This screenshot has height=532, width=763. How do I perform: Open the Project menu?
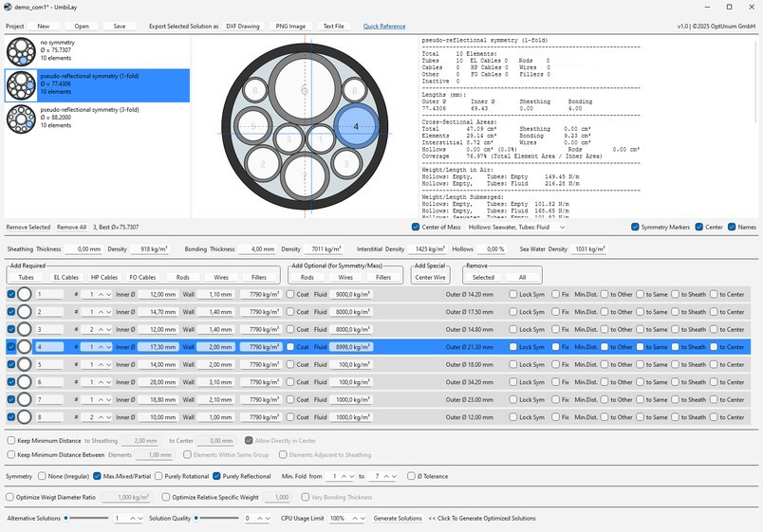(15, 27)
